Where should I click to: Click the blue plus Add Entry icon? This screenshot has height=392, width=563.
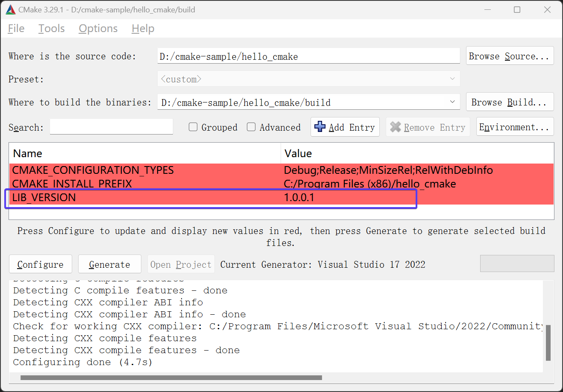tap(320, 127)
